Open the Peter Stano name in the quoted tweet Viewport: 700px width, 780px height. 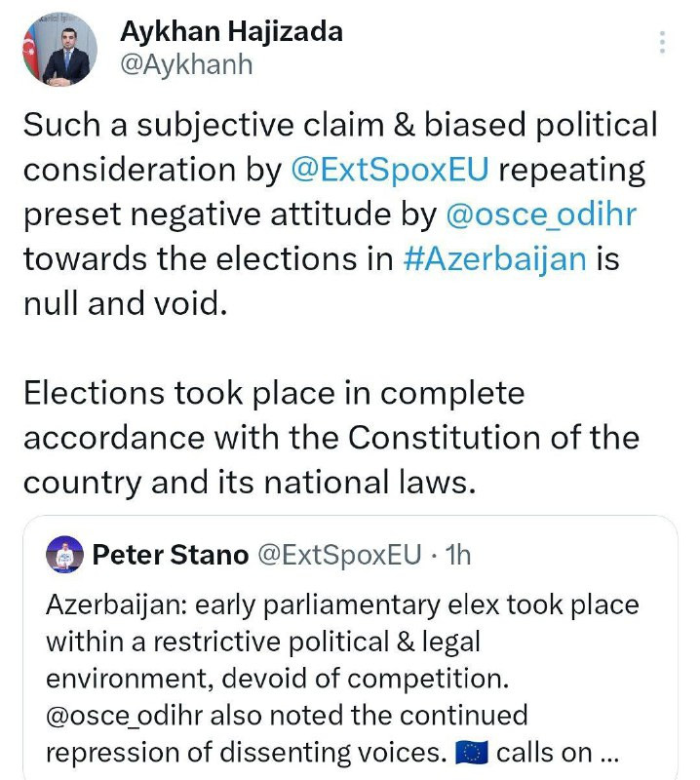(170, 556)
